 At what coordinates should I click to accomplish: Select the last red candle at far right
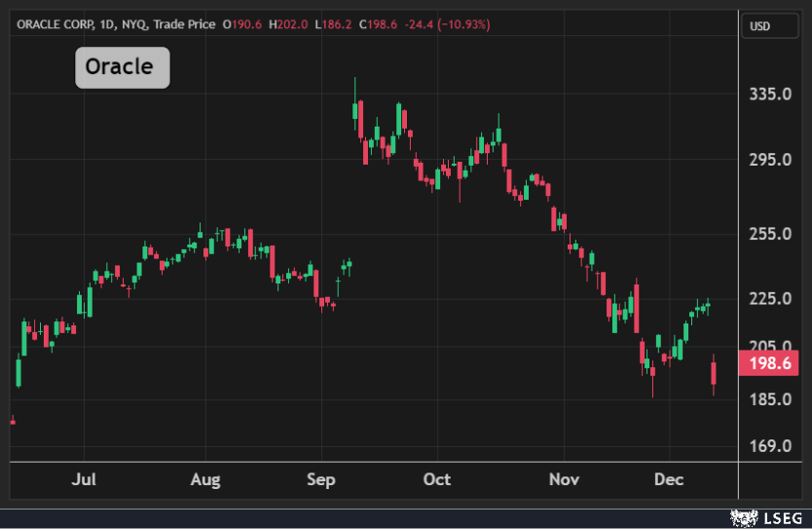point(714,373)
